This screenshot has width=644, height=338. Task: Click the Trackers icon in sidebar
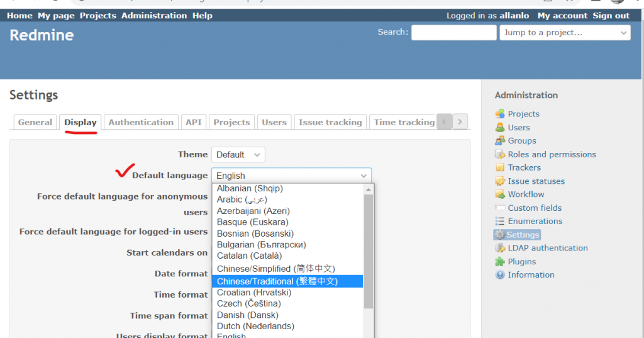500,167
